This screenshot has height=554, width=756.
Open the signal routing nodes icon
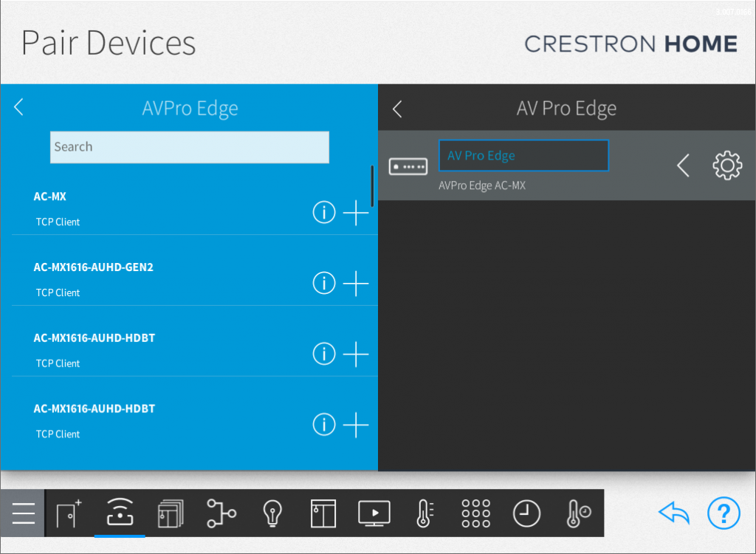[221, 513]
